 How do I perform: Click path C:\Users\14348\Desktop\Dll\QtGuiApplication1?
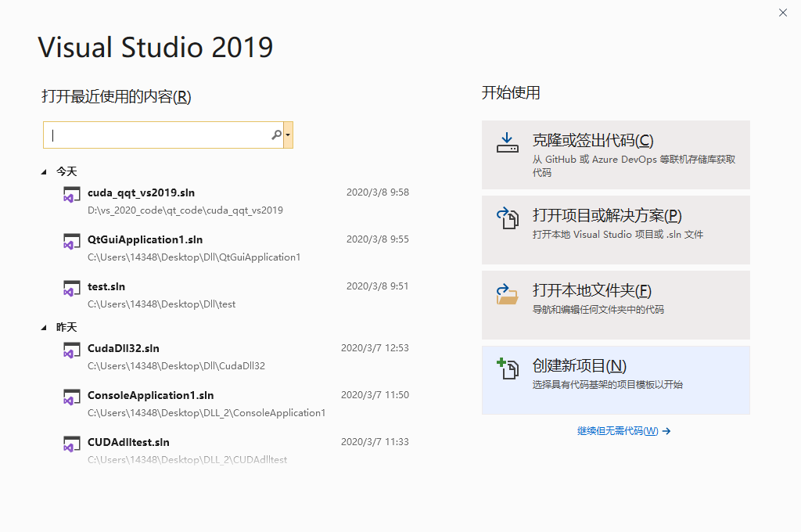click(x=194, y=257)
